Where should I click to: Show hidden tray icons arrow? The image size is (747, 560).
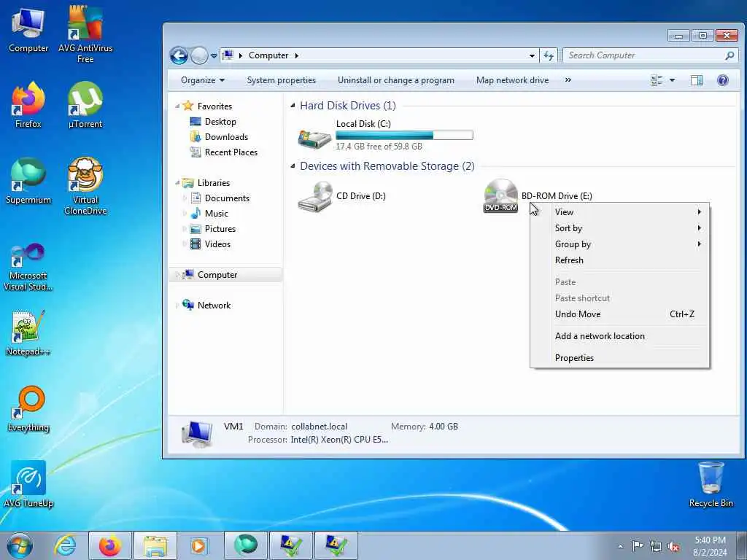pyautogui.click(x=620, y=546)
